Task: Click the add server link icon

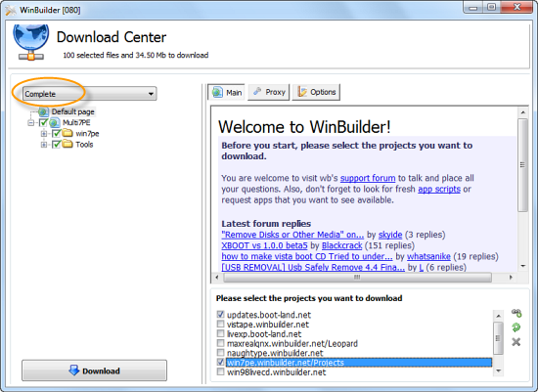Action: tap(516, 313)
